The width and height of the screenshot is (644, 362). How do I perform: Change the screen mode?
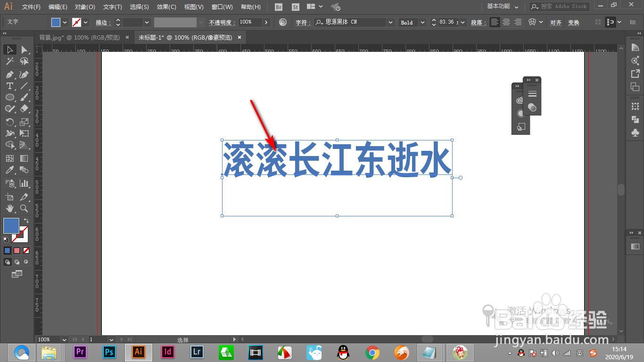pos(17,273)
